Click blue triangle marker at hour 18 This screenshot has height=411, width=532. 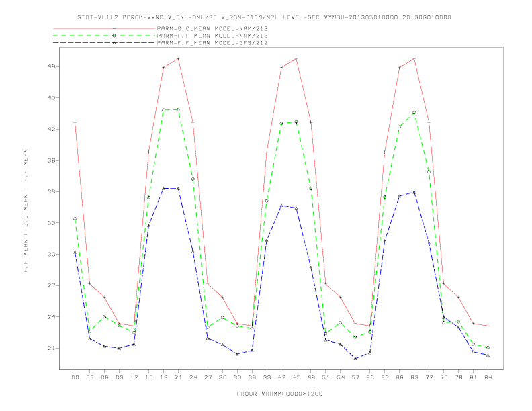[163, 188]
